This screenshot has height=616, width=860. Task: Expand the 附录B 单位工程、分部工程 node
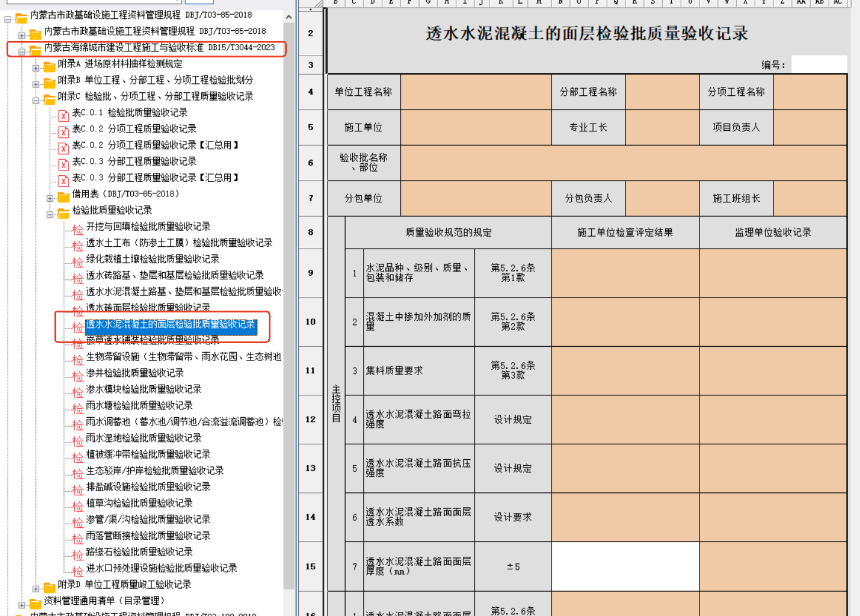point(36,85)
